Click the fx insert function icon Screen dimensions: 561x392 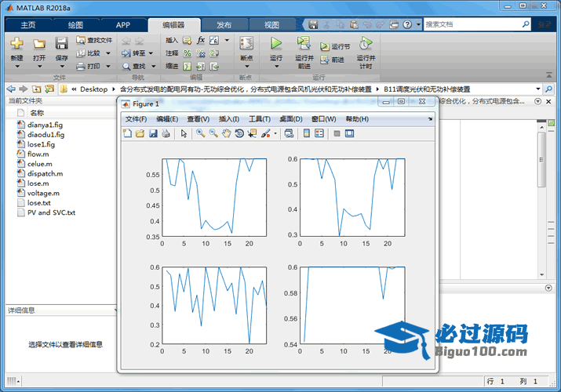[x=201, y=40]
